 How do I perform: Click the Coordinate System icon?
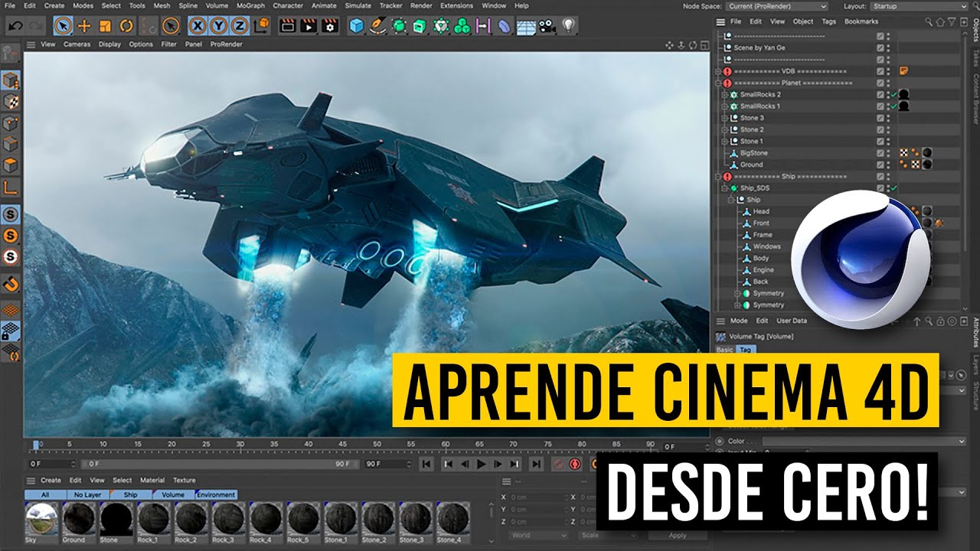[x=260, y=25]
